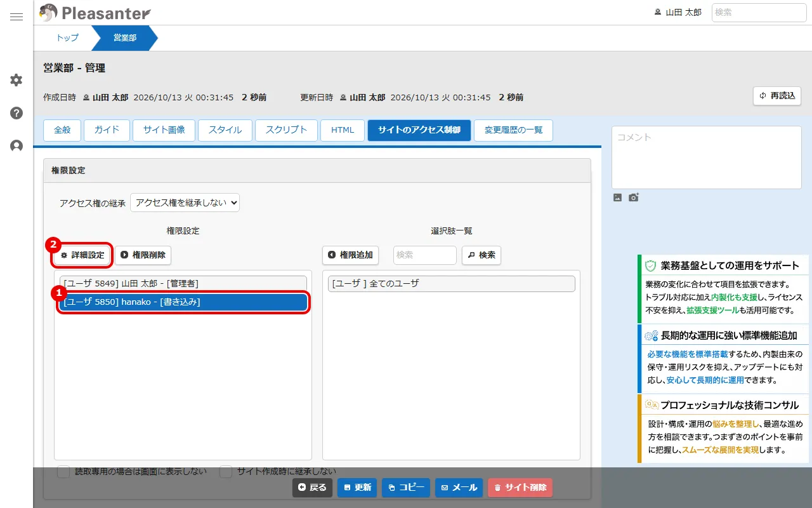This screenshot has height=508, width=812.
Task: Click the 権限追加 button
Action: (x=350, y=255)
